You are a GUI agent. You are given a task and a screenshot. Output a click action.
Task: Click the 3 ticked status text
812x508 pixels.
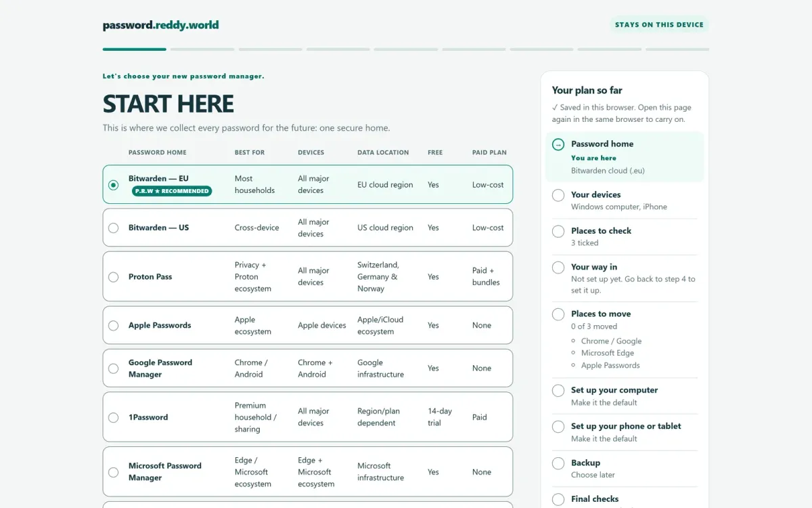(585, 243)
